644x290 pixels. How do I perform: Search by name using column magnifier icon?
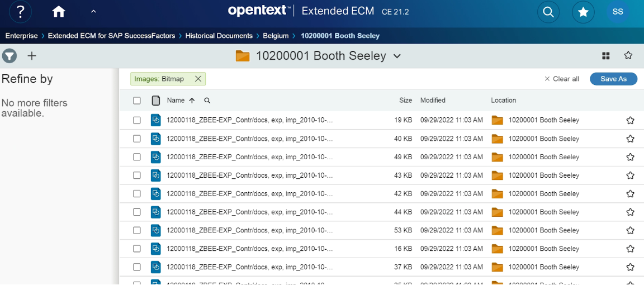point(207,101)
